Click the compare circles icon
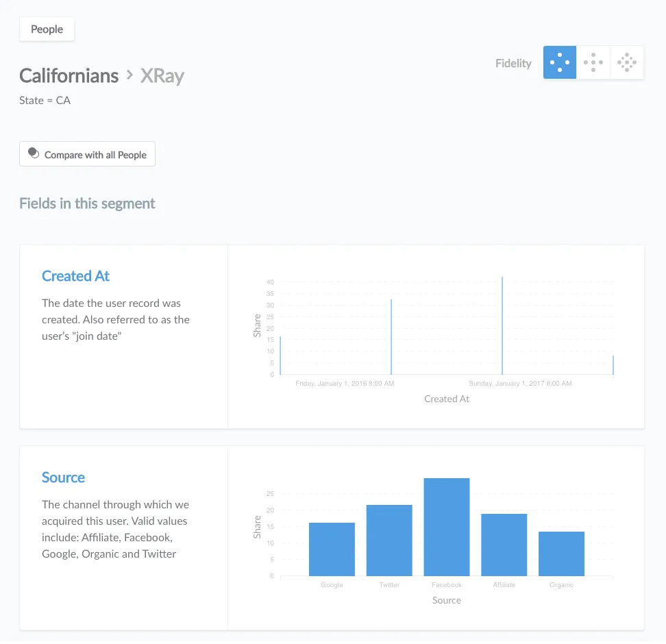 [34, 153]
